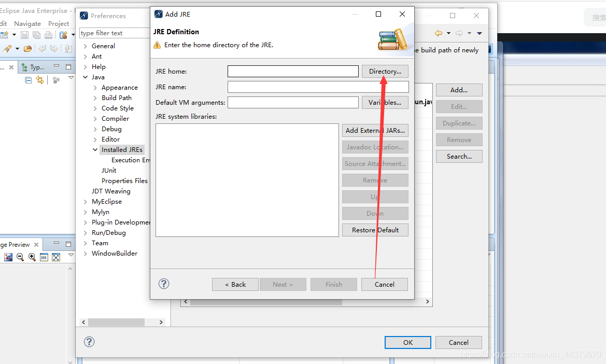Screen dimensions: 606x364
Task: Click the Back button in Add JRE
Action: click(x=235, y=284)
